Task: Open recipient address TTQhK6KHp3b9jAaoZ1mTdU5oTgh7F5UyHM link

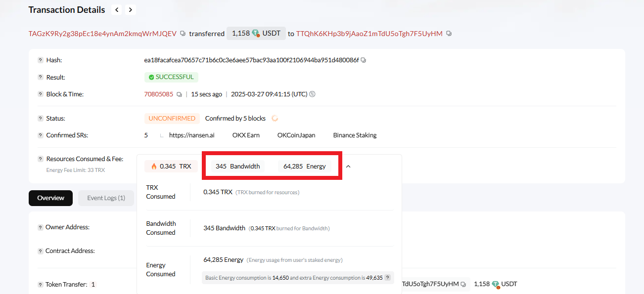Action: pos(369,34)
